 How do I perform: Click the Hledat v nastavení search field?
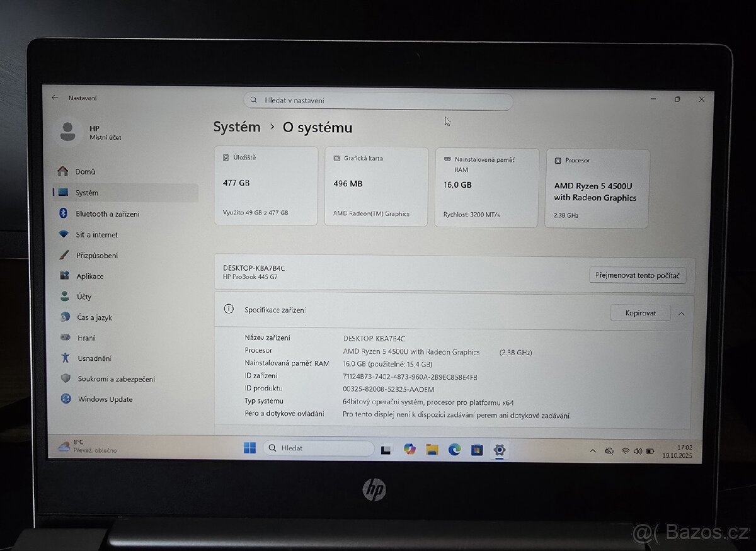click(x=378, y=99)
